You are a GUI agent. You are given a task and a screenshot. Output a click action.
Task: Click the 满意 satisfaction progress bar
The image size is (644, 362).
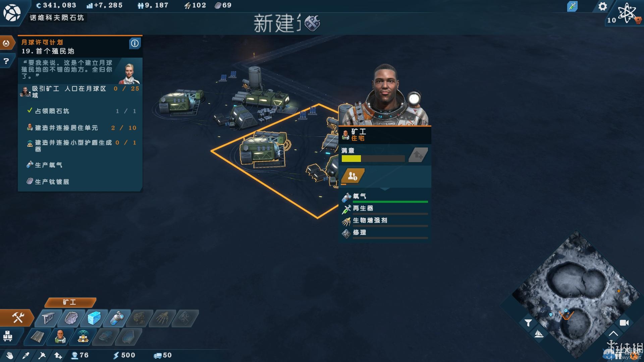[x=373, y=159]
